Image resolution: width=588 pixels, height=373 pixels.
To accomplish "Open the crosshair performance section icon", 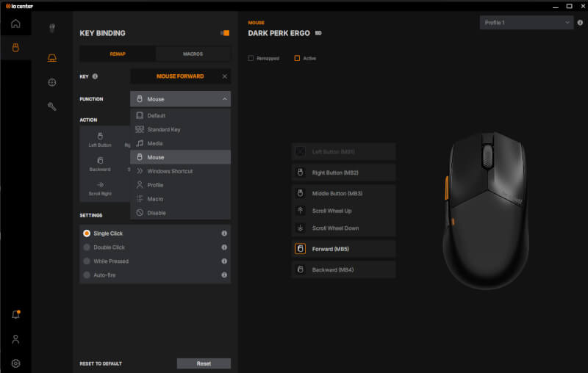I will (52, 82).
